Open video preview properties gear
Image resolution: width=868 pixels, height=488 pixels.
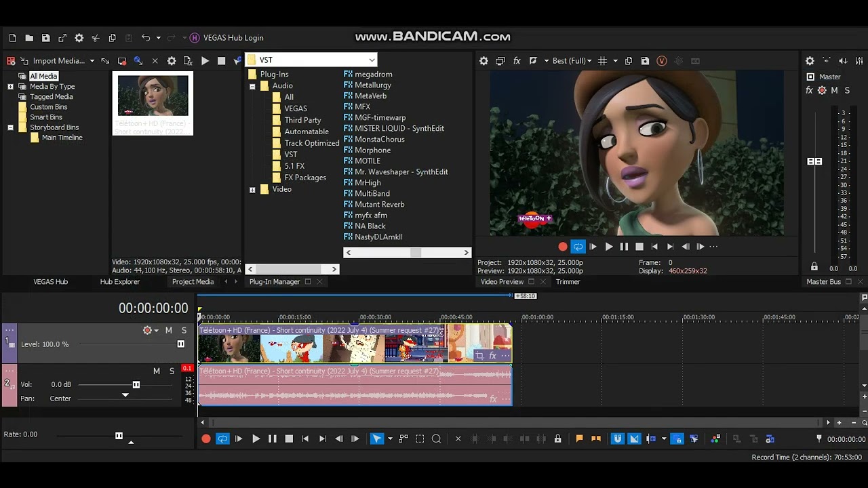point(484,61)
